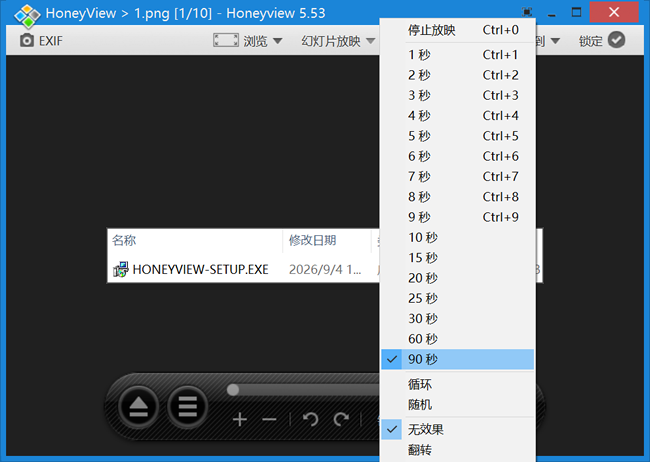Rotate image counterclockwise
Image resolution: width=650 pixels, height=462 pixels.
pos(310,420)
